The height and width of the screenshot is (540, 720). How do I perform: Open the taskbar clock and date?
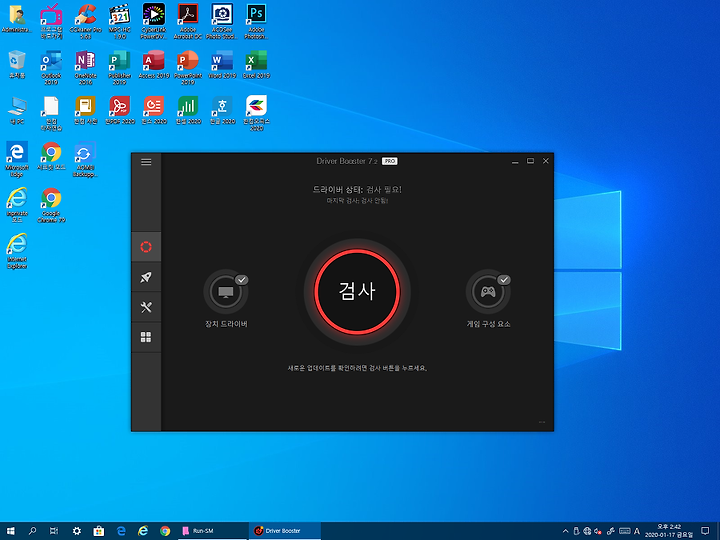tap(669, 531)
